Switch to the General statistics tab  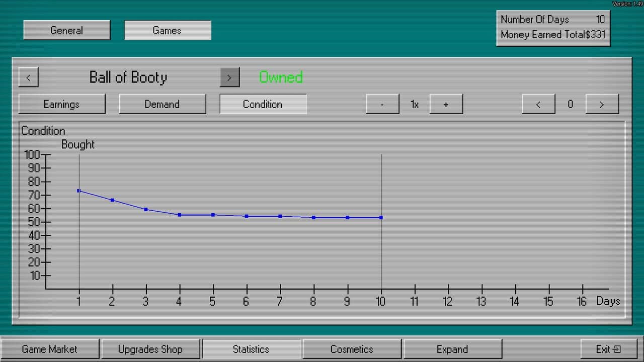(67, 30)
